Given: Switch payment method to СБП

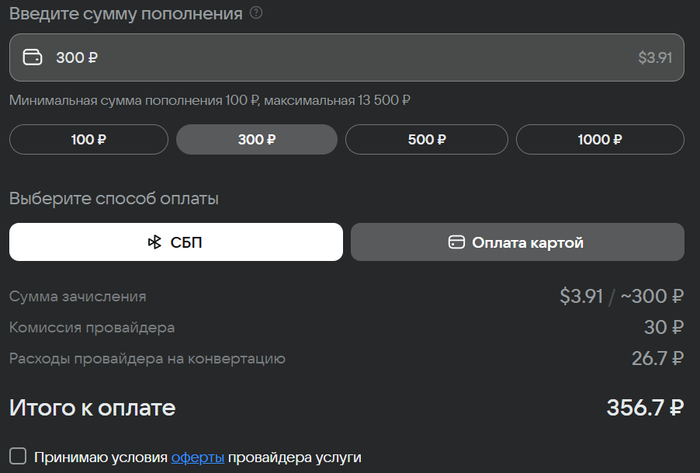Looking at the screenshot, I should (x=176, y=242).
